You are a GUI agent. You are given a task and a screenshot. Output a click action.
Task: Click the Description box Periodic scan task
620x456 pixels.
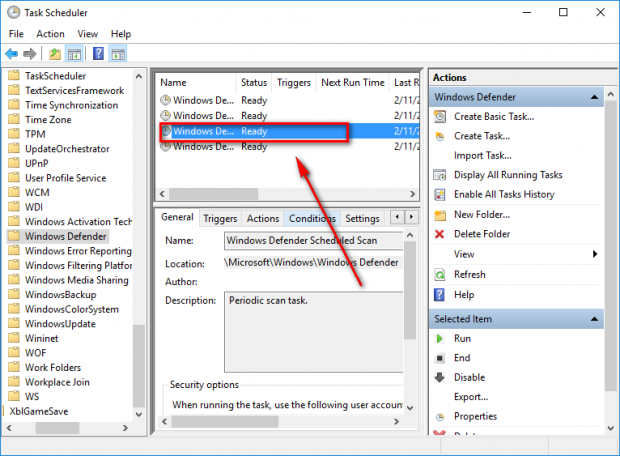(x=314, y=332)
